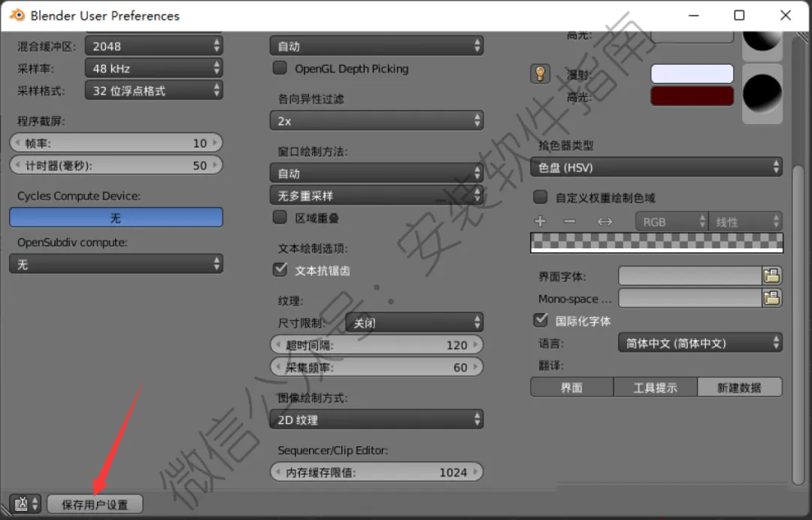Click the 采集频率 60 field

click(377, 367)
